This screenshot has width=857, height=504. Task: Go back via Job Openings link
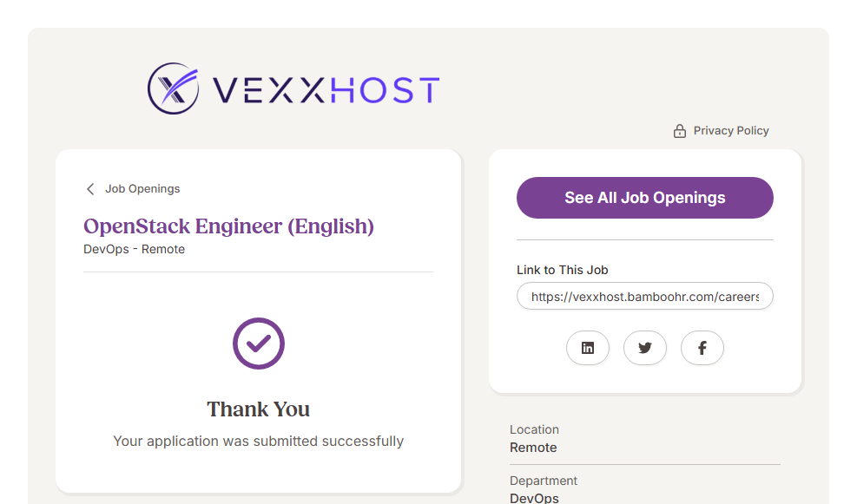tap(142, 189)
